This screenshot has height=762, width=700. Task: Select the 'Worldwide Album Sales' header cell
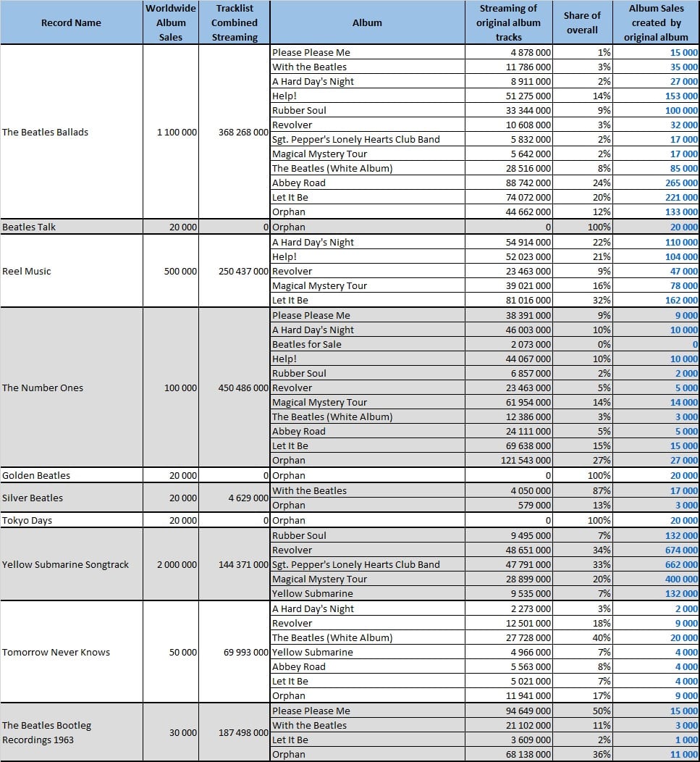[171, 23]
